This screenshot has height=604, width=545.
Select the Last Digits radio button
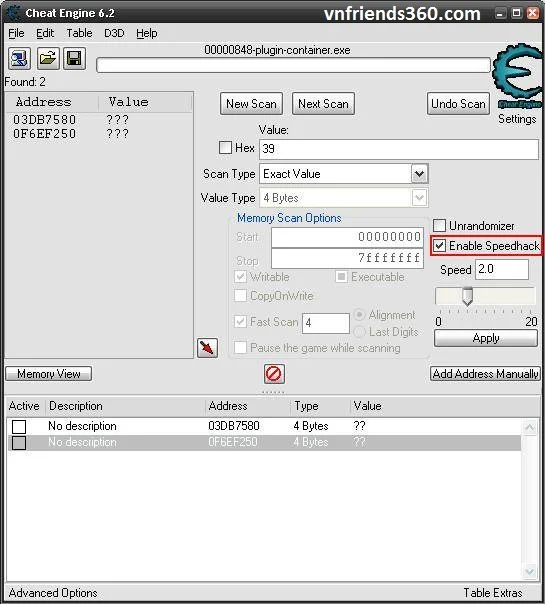(x=359, y=332)
